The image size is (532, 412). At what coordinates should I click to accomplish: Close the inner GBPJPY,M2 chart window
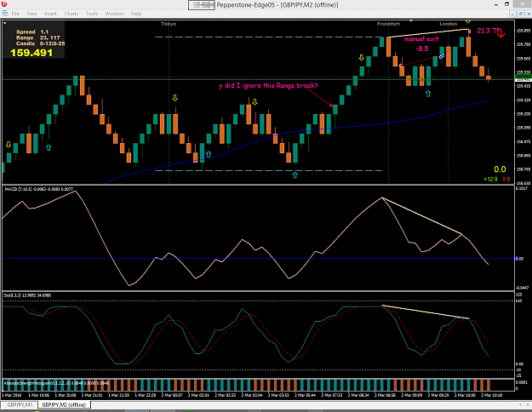coord(529,14)
